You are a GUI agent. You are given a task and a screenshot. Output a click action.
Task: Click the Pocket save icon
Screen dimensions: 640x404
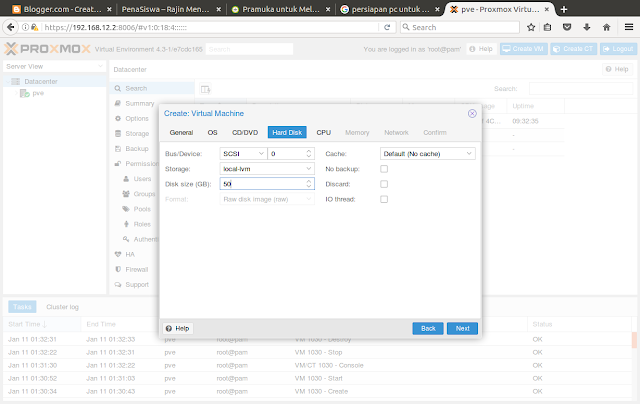pos(567,27)
